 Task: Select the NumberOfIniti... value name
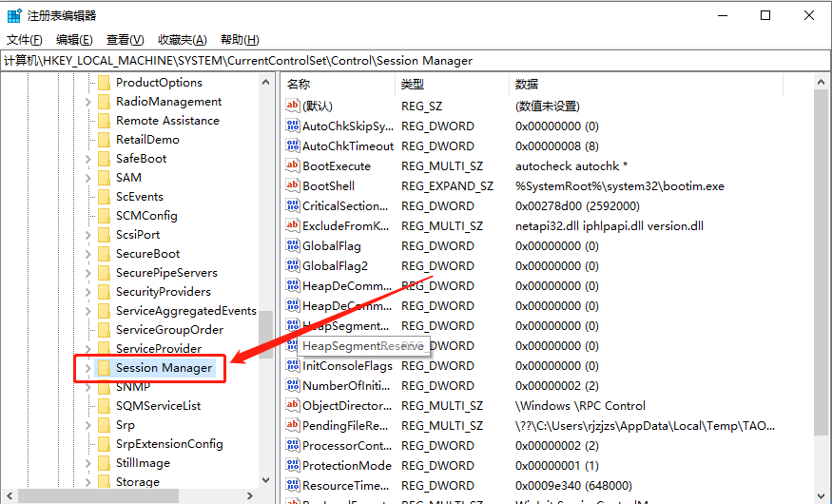tap(346, 386)
